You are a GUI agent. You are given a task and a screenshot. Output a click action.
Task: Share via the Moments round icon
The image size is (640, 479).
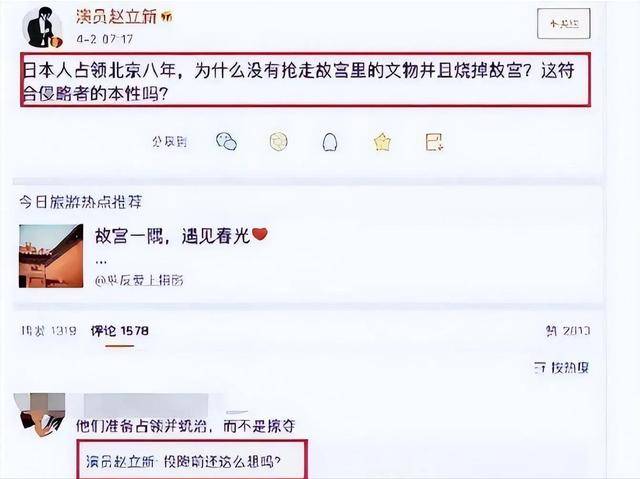tap(279, 142)
